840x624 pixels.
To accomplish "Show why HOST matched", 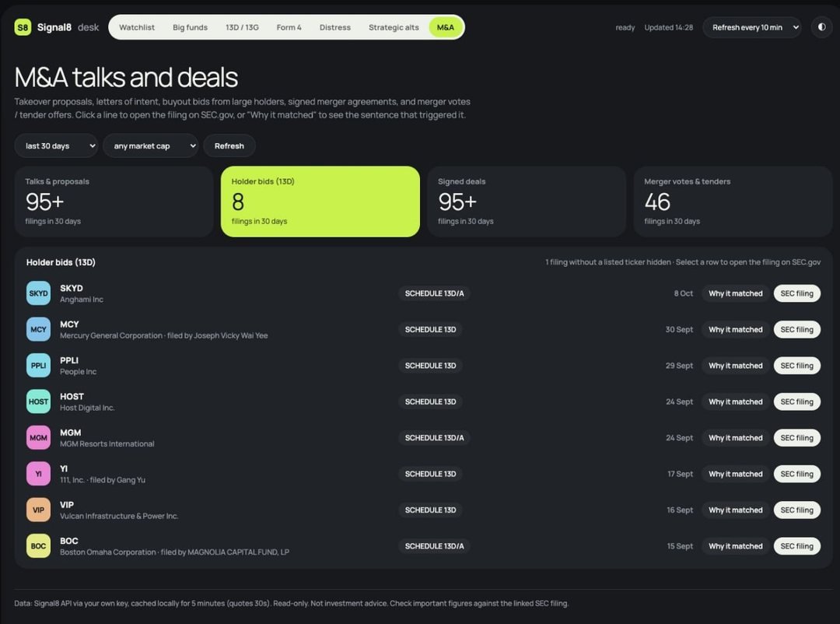I will pyautogui.click(x=736, y=401).
